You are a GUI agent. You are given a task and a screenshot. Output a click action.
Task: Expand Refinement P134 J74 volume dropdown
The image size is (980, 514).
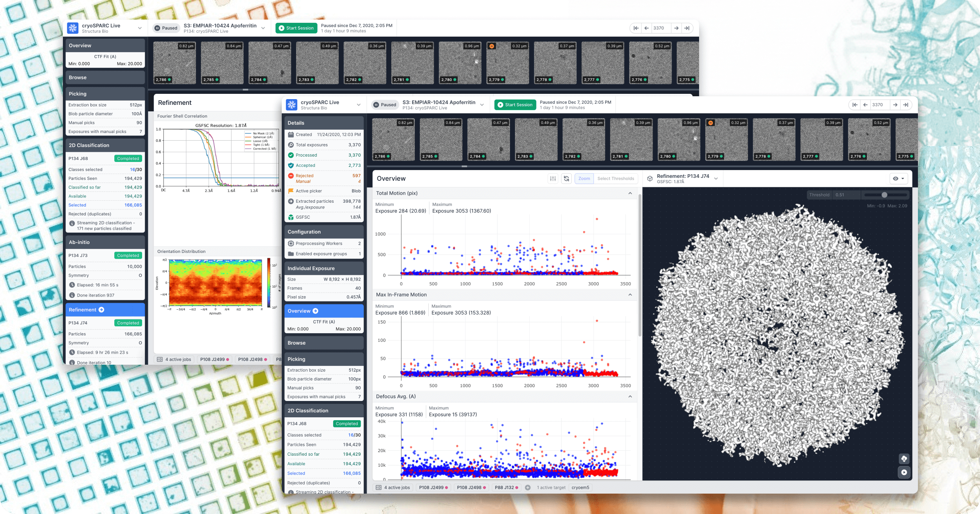coord(716,179)
